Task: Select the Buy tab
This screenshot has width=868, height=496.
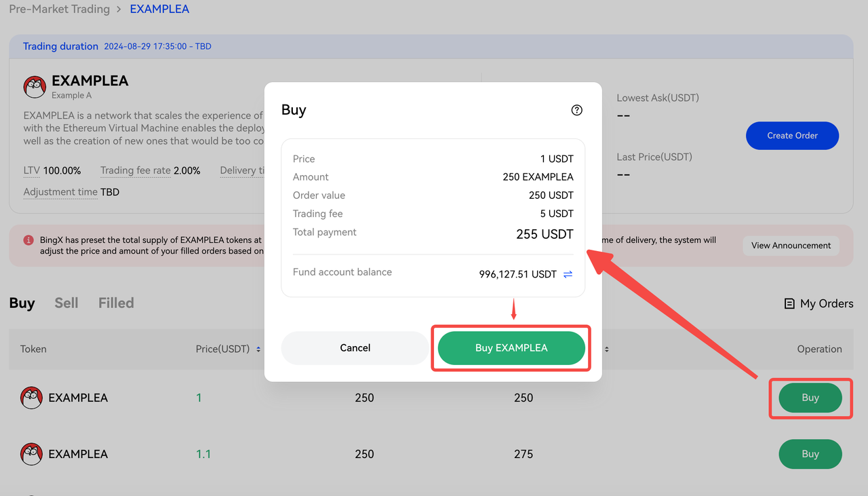Action: click(x=22, y=303)
